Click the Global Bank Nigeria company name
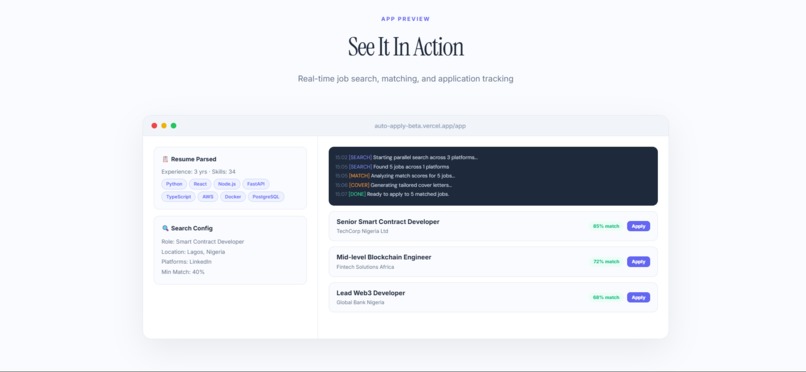This screenshot has height=372, width=806. pyautogui.click(x=360, y=303)
